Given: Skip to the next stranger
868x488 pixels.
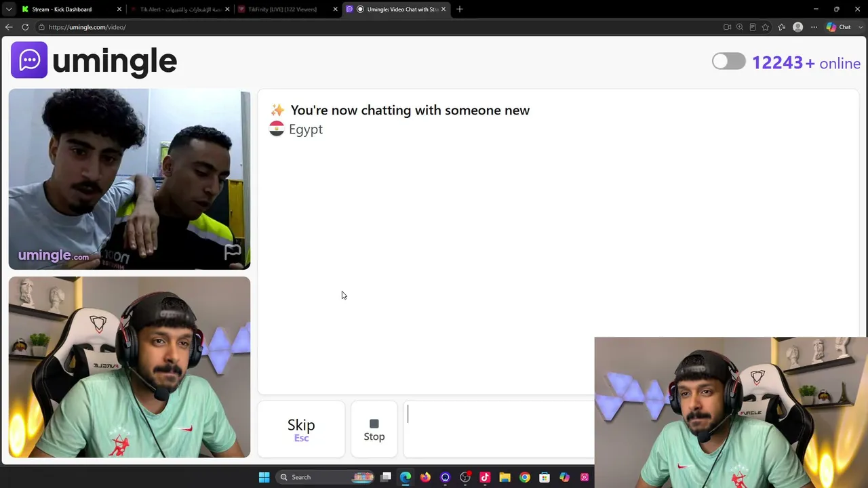Looking at the screenshot, I should point(301,430).
